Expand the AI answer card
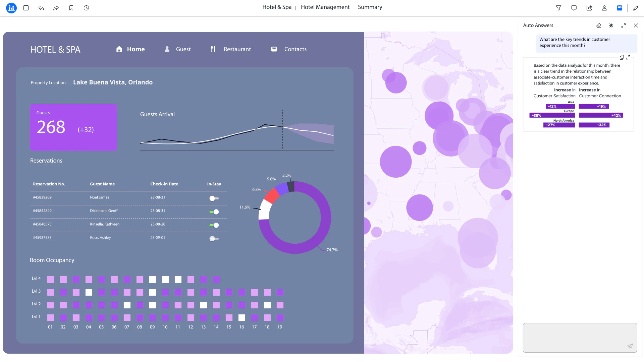 pyautogui.click(x=628, y=57)
